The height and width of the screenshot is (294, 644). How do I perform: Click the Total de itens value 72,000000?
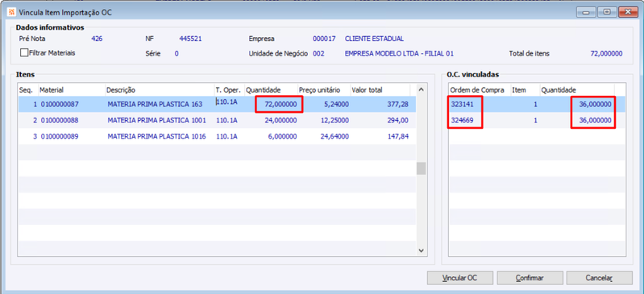[606, 53]
